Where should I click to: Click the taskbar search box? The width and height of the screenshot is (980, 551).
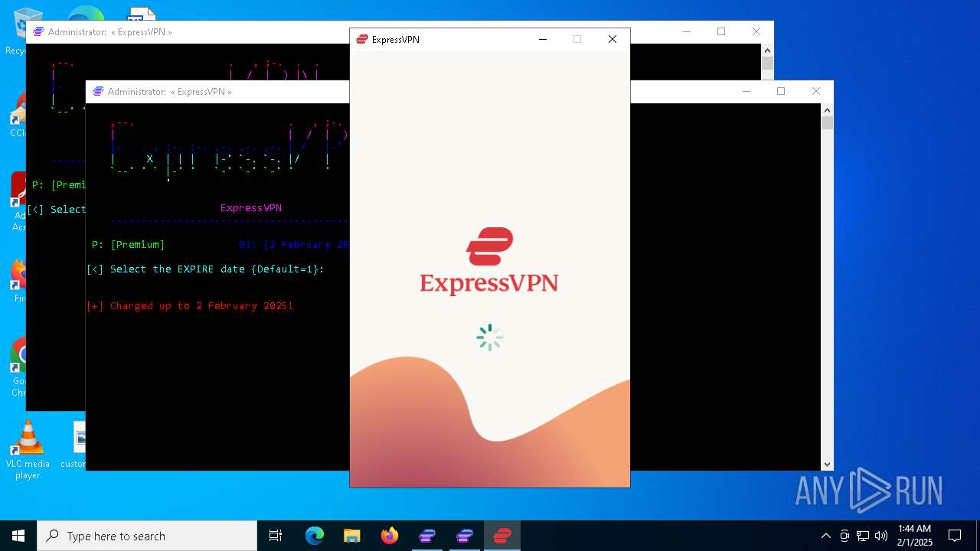(x=147, y=536)
